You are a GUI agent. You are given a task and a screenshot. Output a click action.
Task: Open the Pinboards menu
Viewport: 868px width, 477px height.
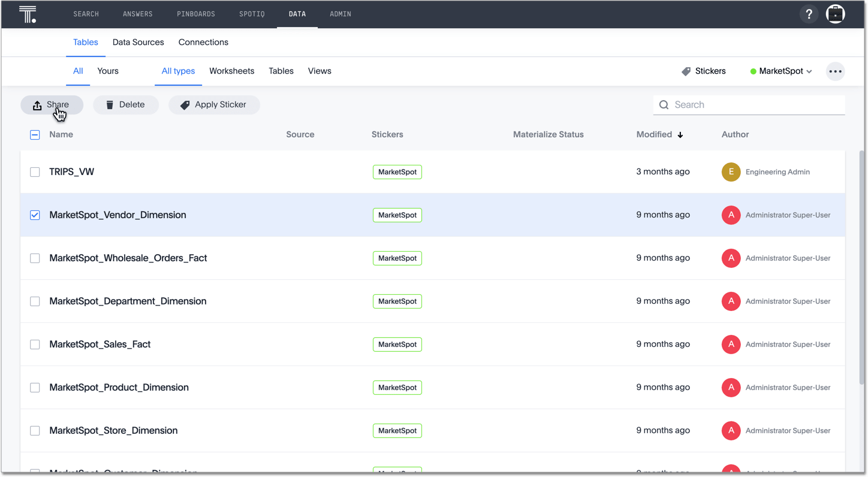click(x=196, y=14)
